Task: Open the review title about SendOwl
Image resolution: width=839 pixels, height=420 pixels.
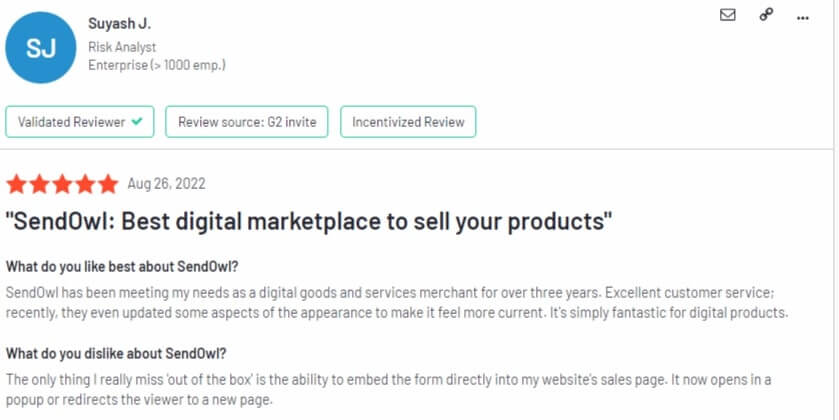Action: (x=309, y=222)
